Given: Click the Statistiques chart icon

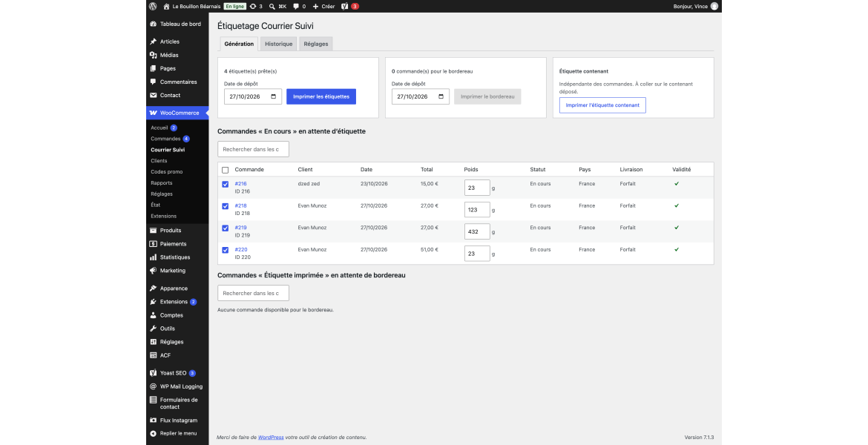Looking at the screenshot, I should pos(154,257).
